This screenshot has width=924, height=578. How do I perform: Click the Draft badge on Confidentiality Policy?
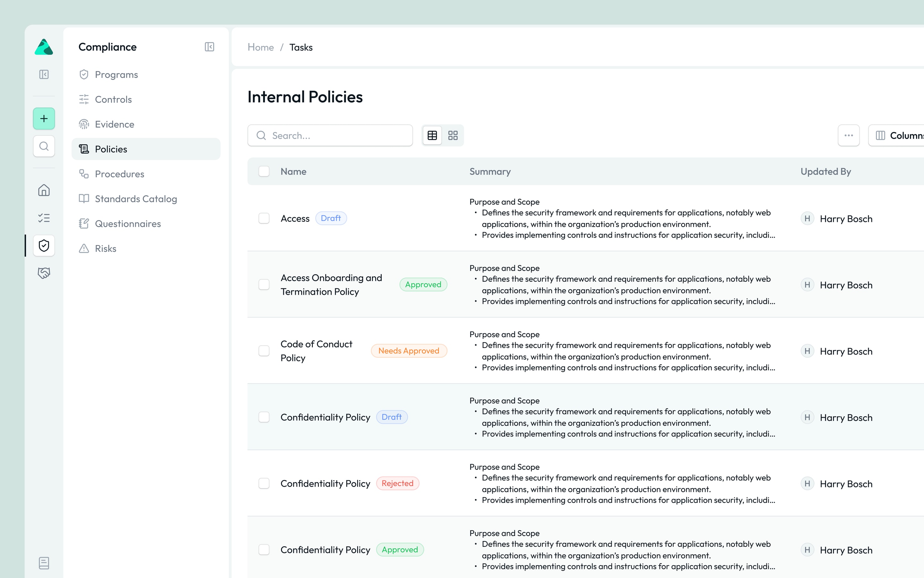click(x=392, y=417)
